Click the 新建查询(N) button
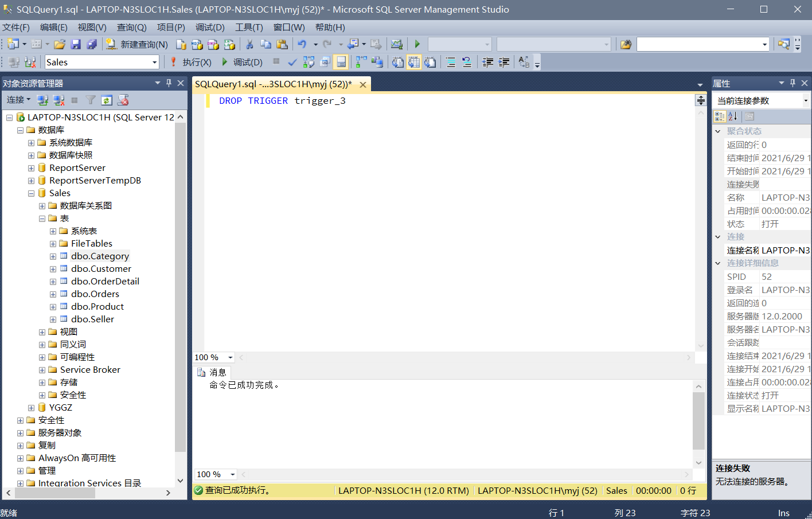The height and width of the screenshot is (519, 812). pos(137,44)
